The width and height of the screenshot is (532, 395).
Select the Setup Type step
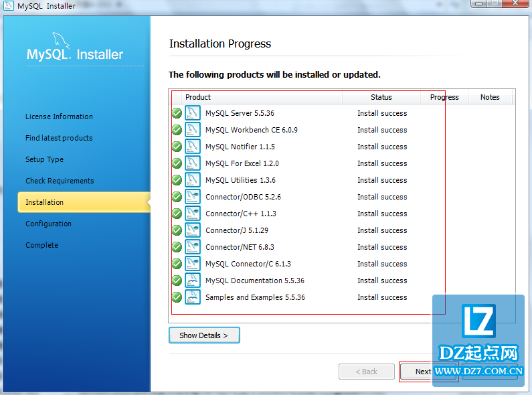tap(44, 159)
